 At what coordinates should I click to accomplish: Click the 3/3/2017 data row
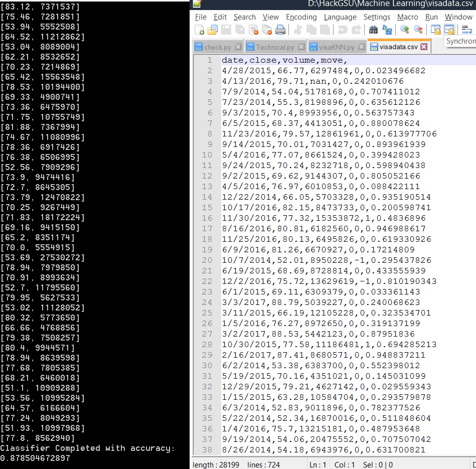(321, 302)
